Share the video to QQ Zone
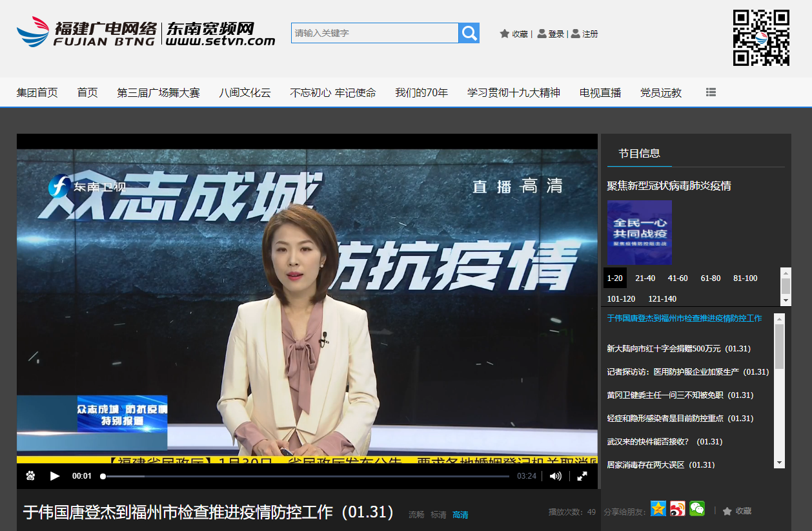This screenshot has height=531, width=812. click(657, 510)
